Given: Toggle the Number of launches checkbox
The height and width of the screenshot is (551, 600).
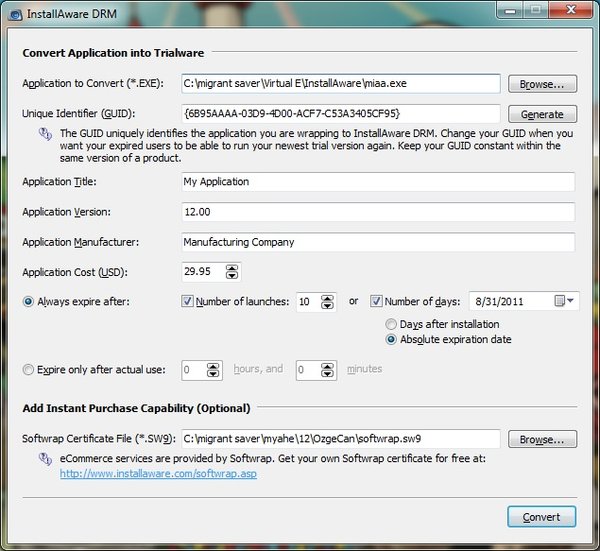Looking at the screenshot, I should pos(187,301).
